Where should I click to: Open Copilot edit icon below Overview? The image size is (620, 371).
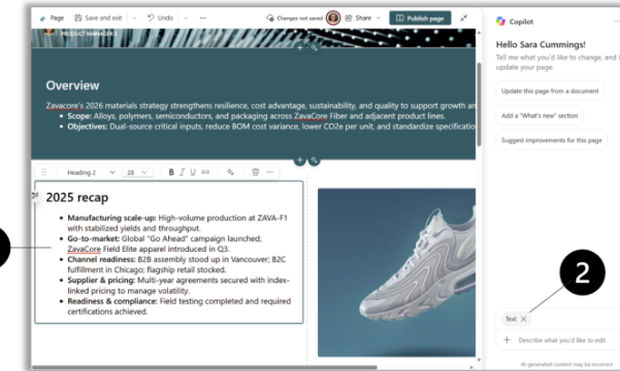314,160
